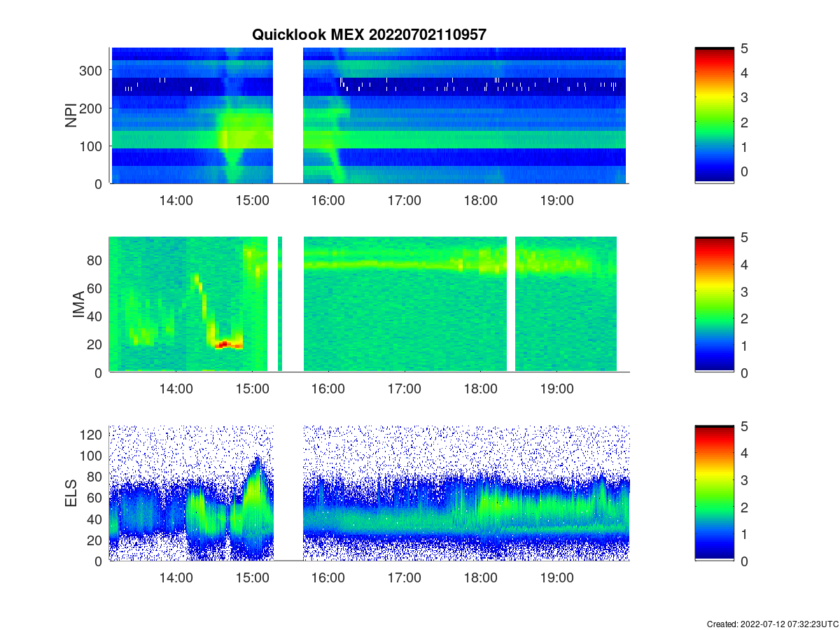
Task: Click the "1" label on the NPI colorbar
Action: pos(745,147)
